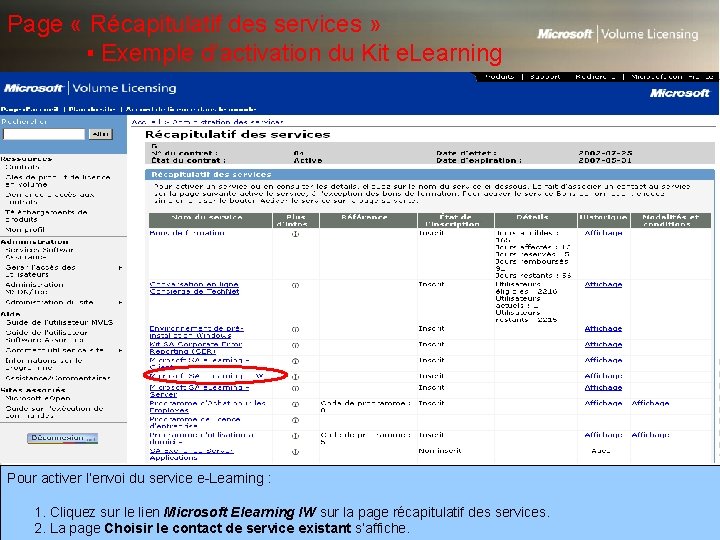720x540 pixels.
Task: Open Programme de licence d'entreprise link
Action: [x=195, y=422]
